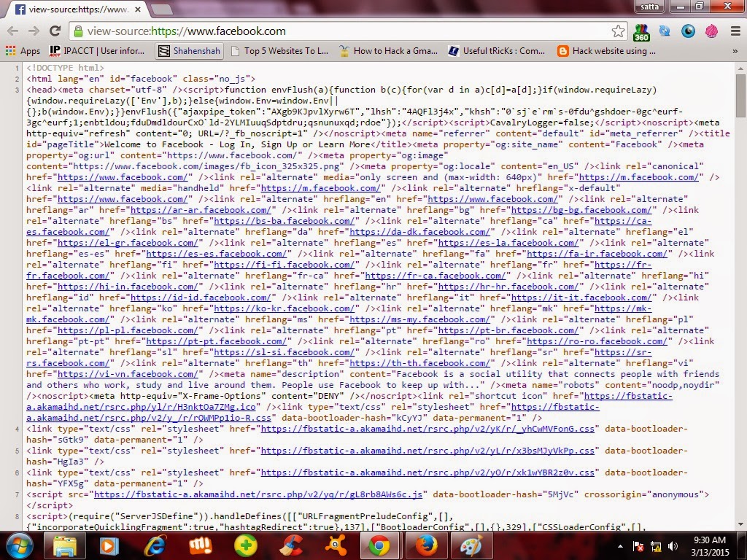Click the _yhCwMVFonG.css stylesheet link
The height and width of the screenshot is (560, 747).
(427, 429)
